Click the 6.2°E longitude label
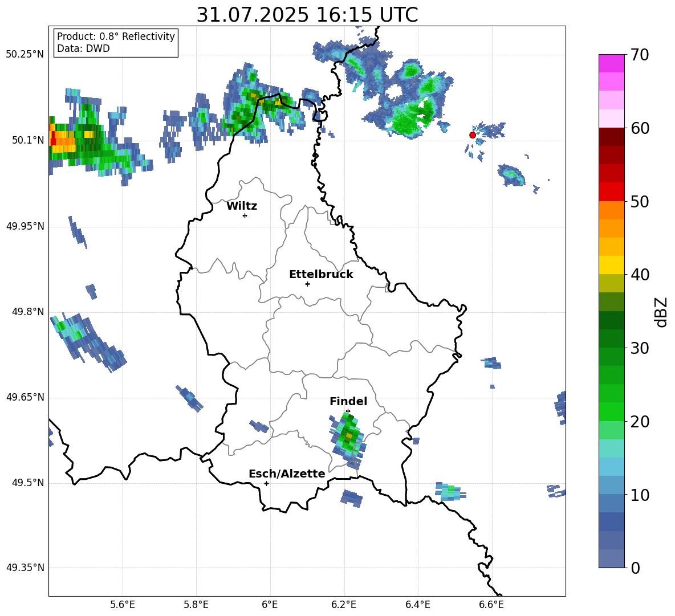This screenshot has width=675, height=616. 344,605
